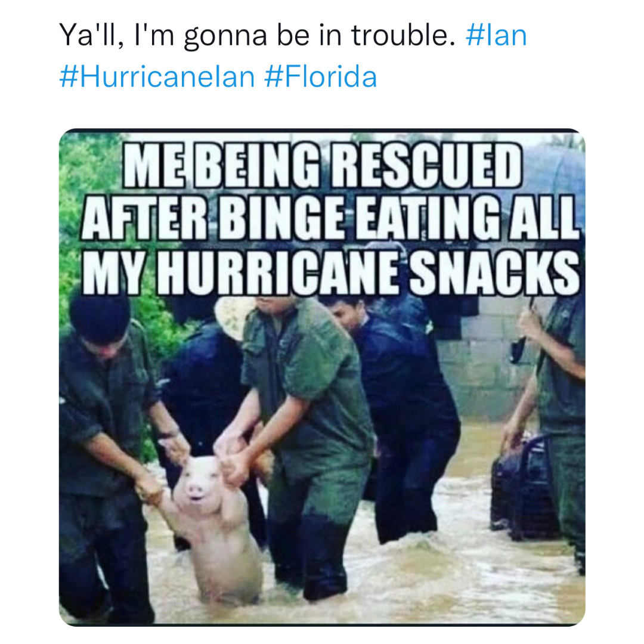
Task: Click the "ME BEING RESCUED" caption line
Action: (x=323, y=165)
